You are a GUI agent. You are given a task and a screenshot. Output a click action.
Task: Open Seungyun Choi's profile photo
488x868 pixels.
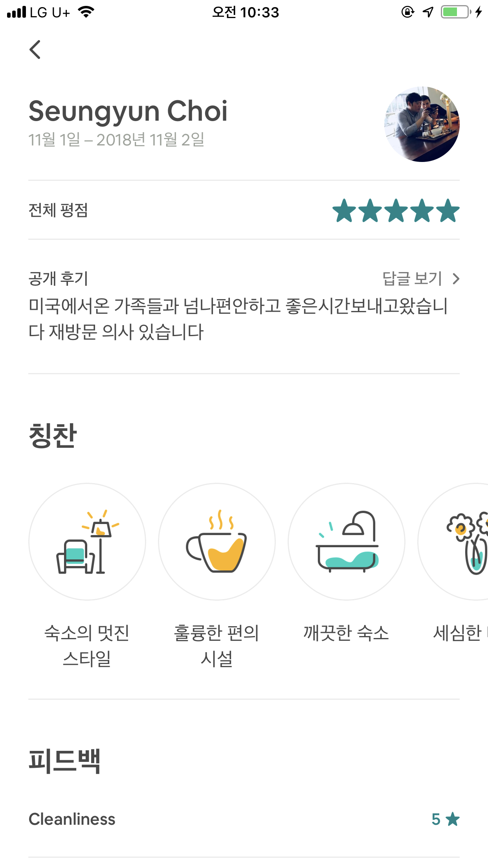tap(422, 124)
